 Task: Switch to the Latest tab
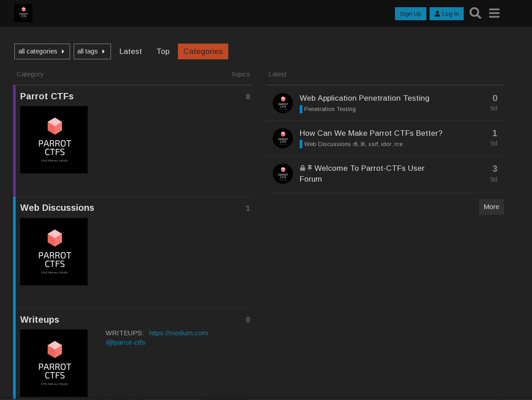click(x=130, y=51)
